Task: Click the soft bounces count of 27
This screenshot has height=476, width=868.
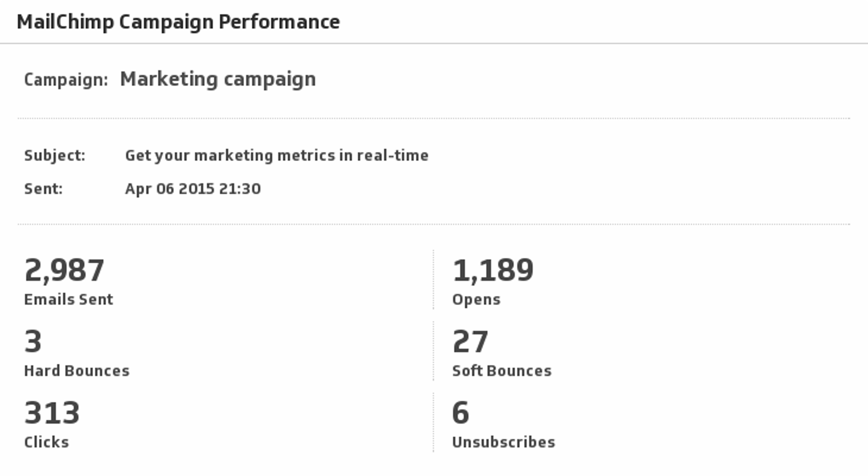Action: pos(470,341)
